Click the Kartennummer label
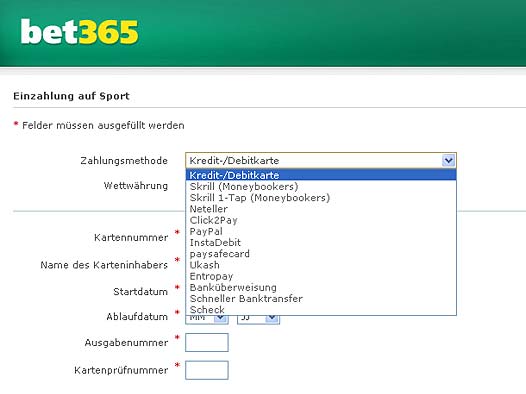 click(131, 237)
